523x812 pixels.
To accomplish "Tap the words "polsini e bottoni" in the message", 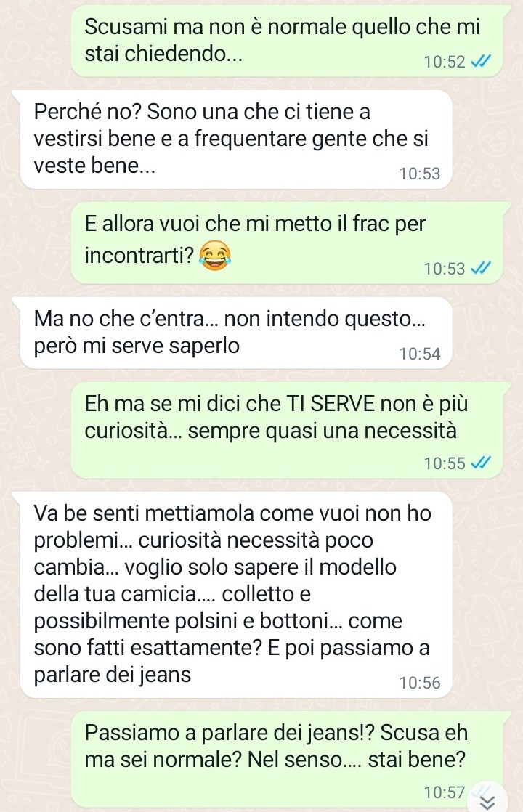I will pyautogui.click(x=251, y=620).
